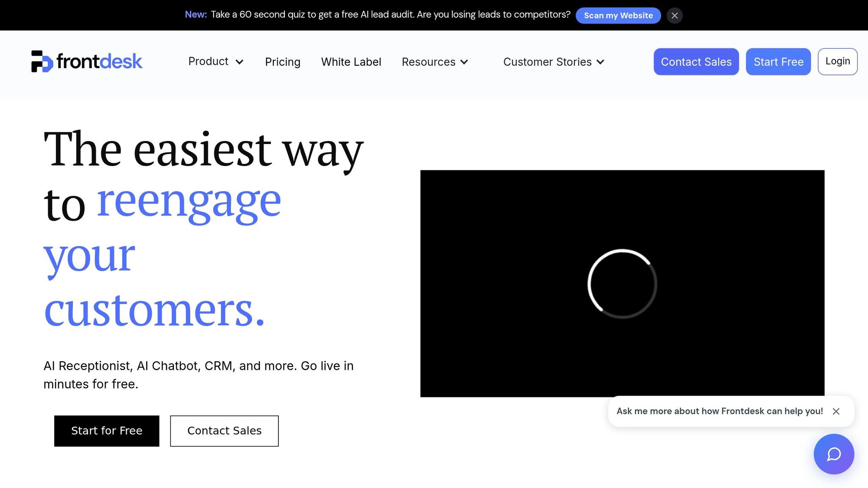Open the chat widget bubble icon
The image size is (868, 488).
click(834, 454)
